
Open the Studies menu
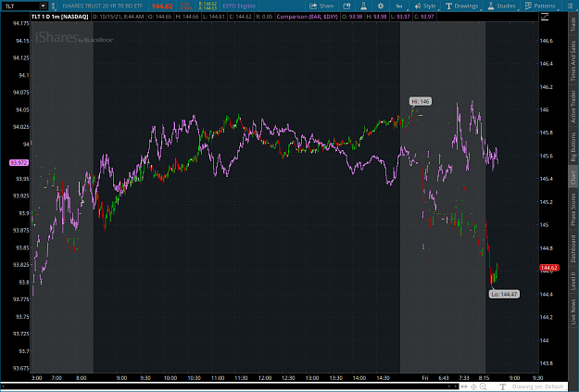pyautogui.click(x=501, y=6)
